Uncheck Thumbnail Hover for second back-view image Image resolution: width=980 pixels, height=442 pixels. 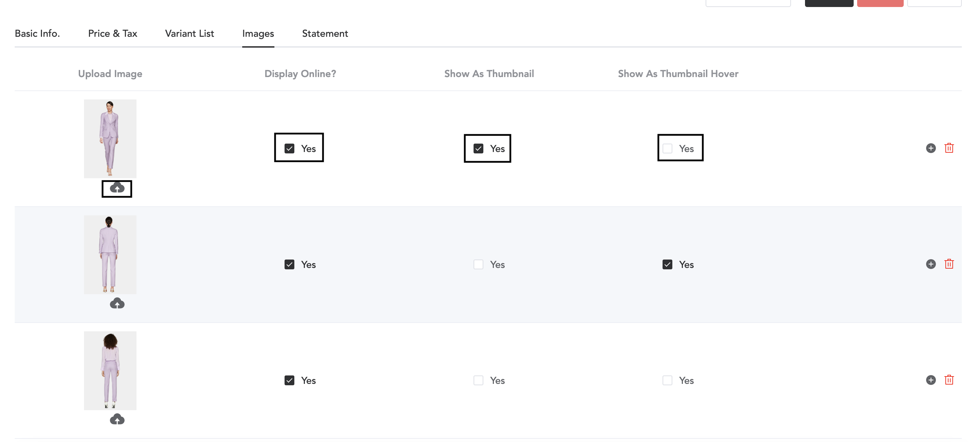(667, 264)
